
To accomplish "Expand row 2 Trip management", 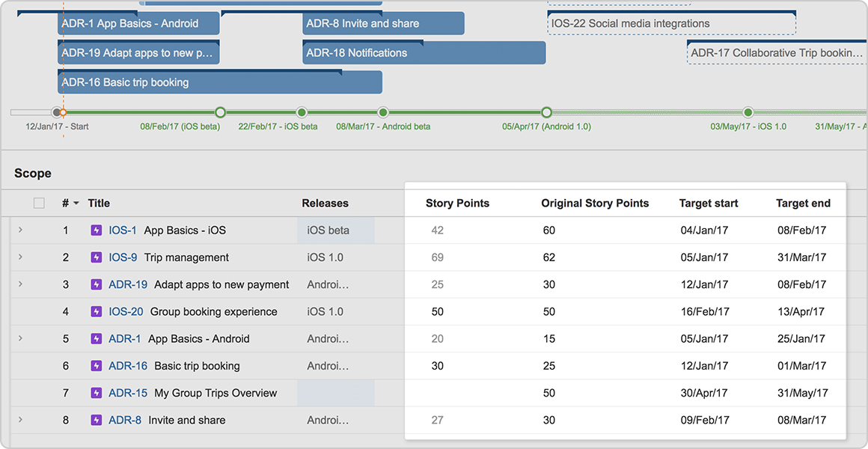I will coord(20,257).
